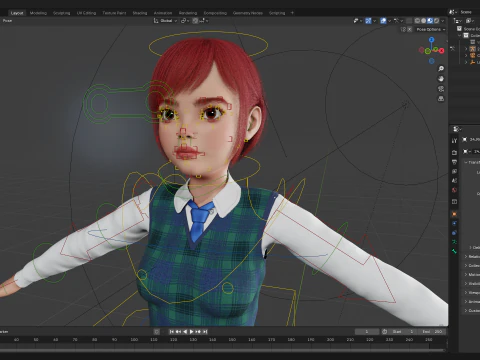Open the orange Object properties tab

click(x=454, y=214)
